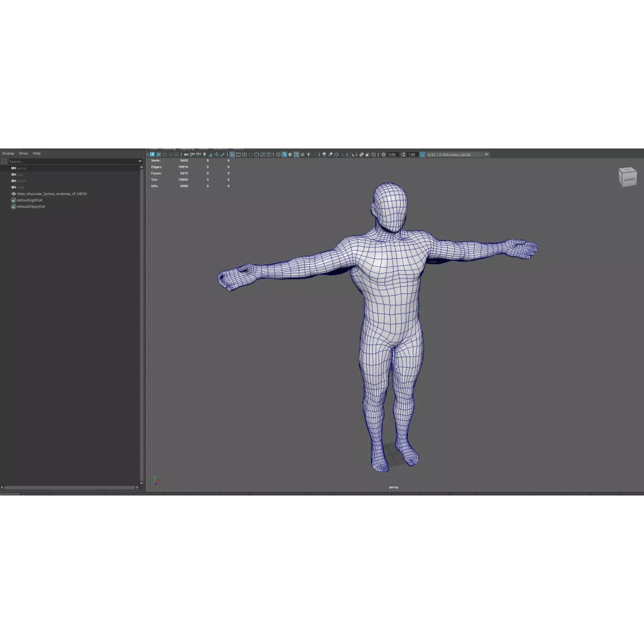The width and height of the screenshot is (644, 644).
Task: Toggle the X-Ray display icon
Action: pos(361,154)
